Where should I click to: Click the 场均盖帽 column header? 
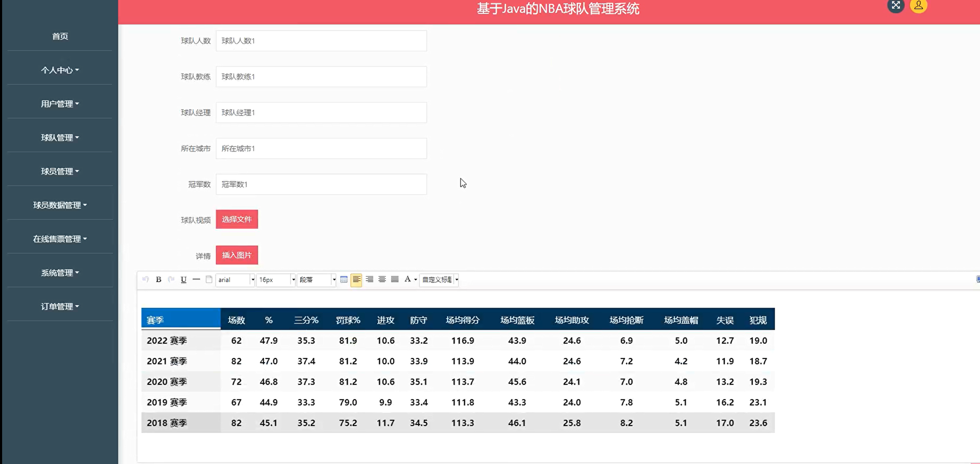click(681, 320)
